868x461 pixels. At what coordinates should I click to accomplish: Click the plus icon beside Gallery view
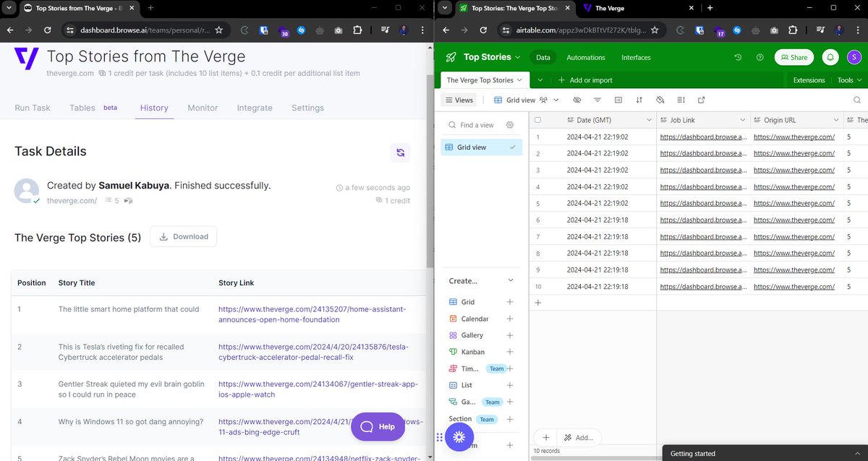coord(510,335)
